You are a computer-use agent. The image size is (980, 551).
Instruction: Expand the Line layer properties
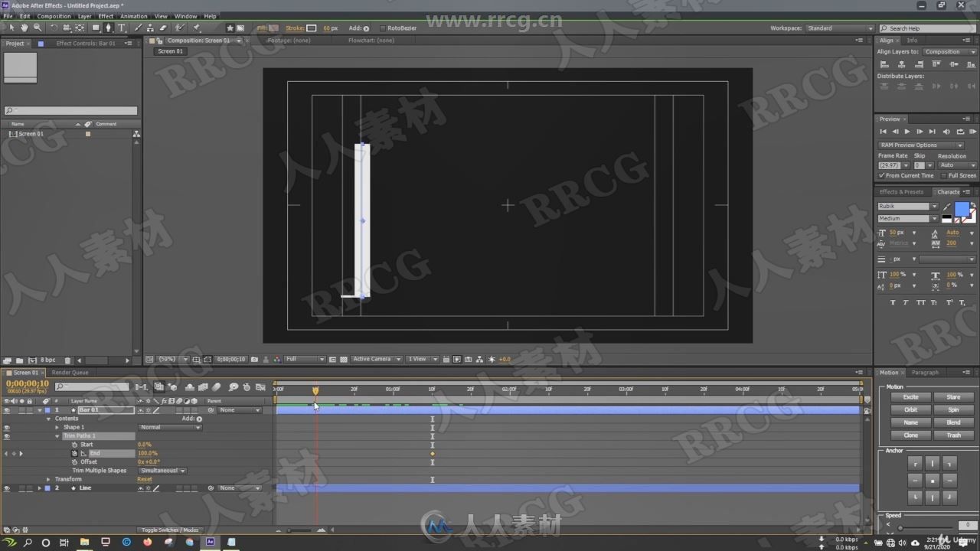(40, 488)
